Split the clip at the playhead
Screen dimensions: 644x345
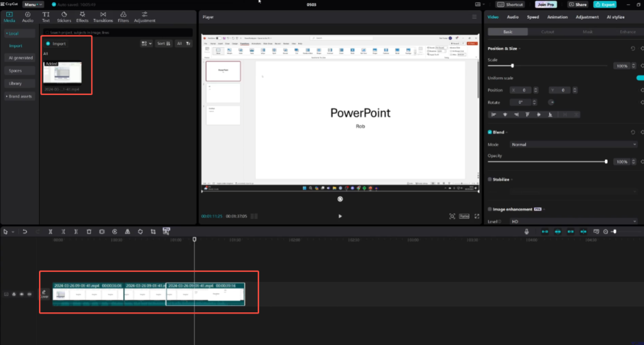50,232
